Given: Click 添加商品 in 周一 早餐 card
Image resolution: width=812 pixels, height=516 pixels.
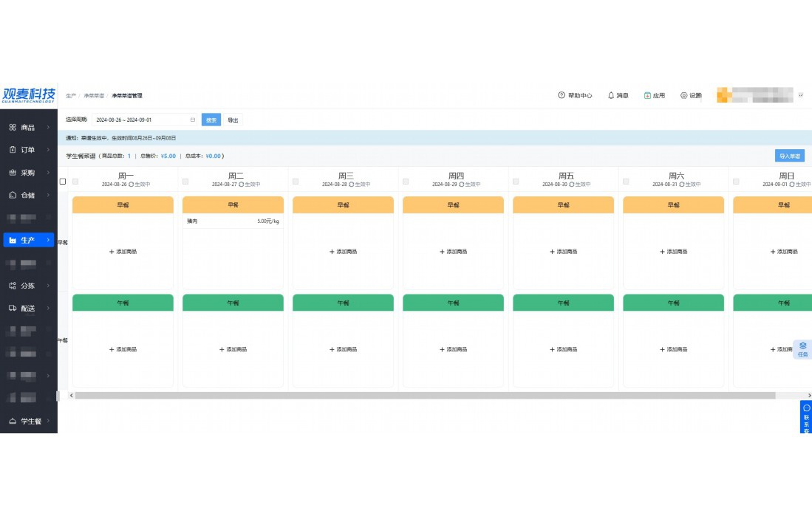Looking at the screenshot, I should tap(123, 252).
